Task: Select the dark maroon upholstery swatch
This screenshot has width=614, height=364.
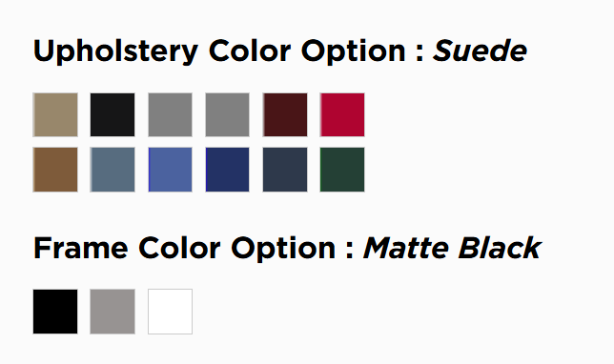Action: (285, 114)
